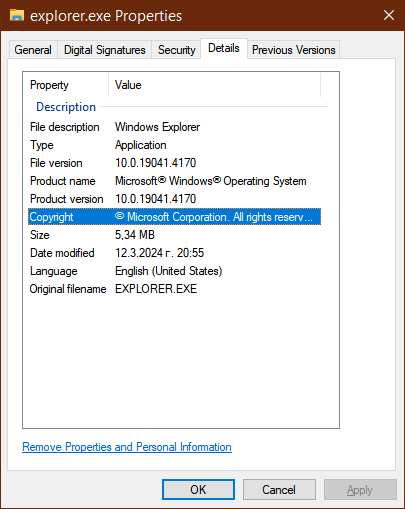Close the explorer.exe Properties dialog
Screen dimensions: 405x509
tap(389, 15)
